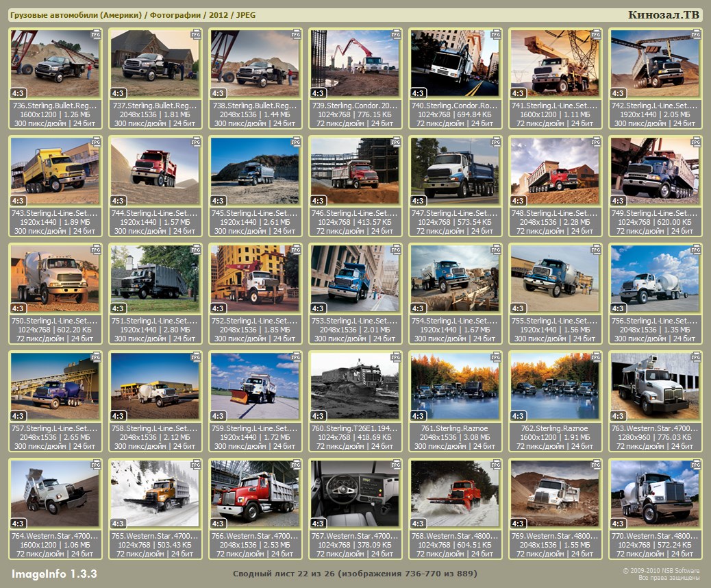
Task: Click the JPG badge on thumbnail 764
Action: click(x=96, y=464)
